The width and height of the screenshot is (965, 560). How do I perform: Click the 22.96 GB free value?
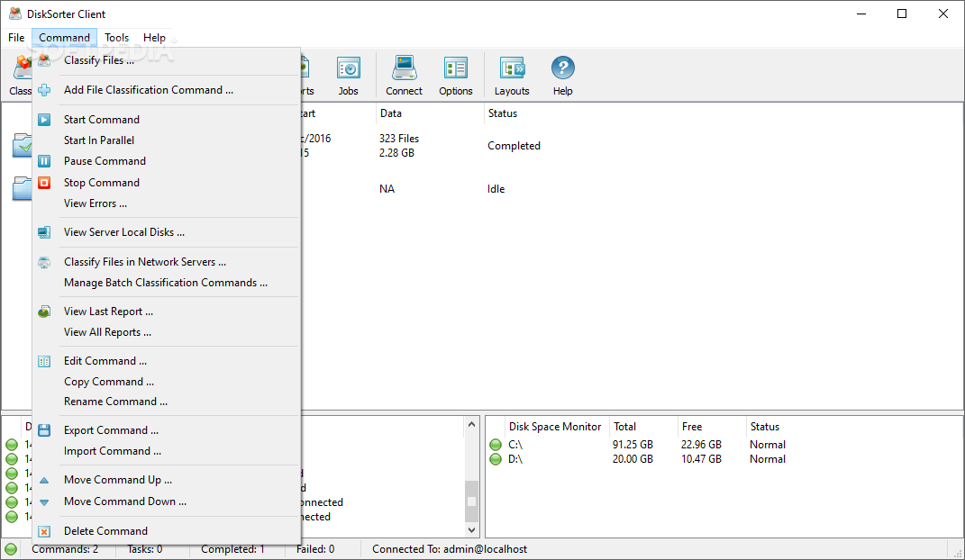click(701, 445)
